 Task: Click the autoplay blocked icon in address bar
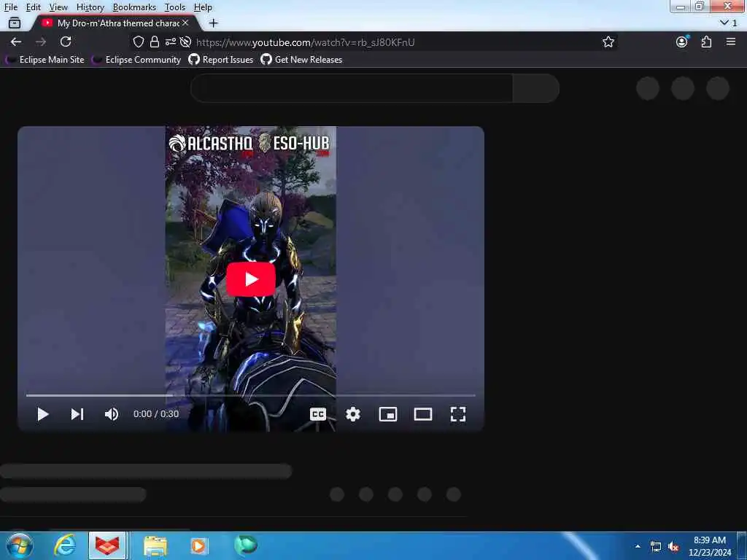185,42
